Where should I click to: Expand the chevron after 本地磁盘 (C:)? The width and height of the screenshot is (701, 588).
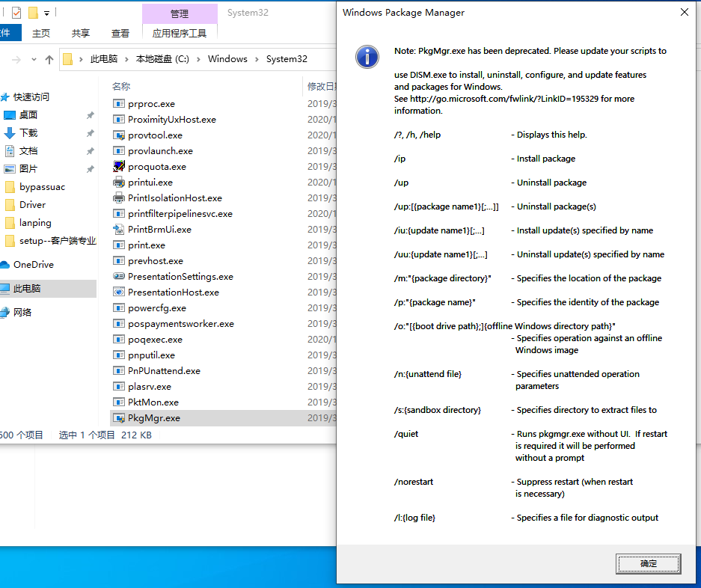198,59
